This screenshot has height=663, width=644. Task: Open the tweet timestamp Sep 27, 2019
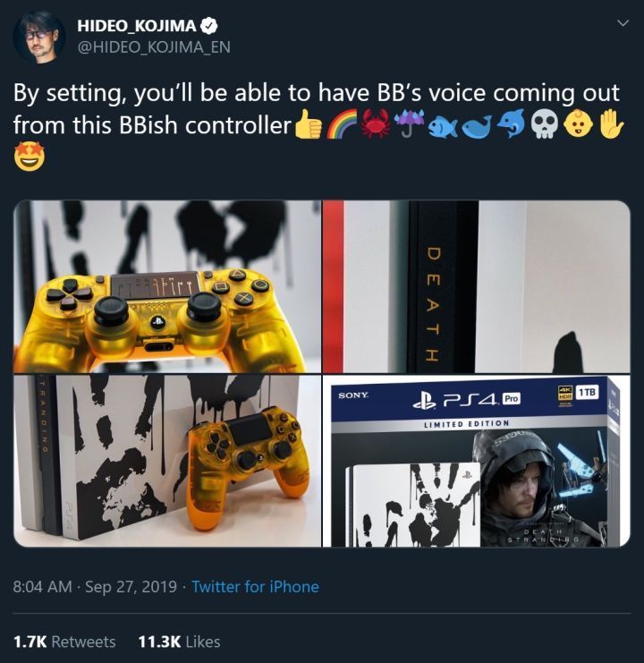[x=95, y=587]
